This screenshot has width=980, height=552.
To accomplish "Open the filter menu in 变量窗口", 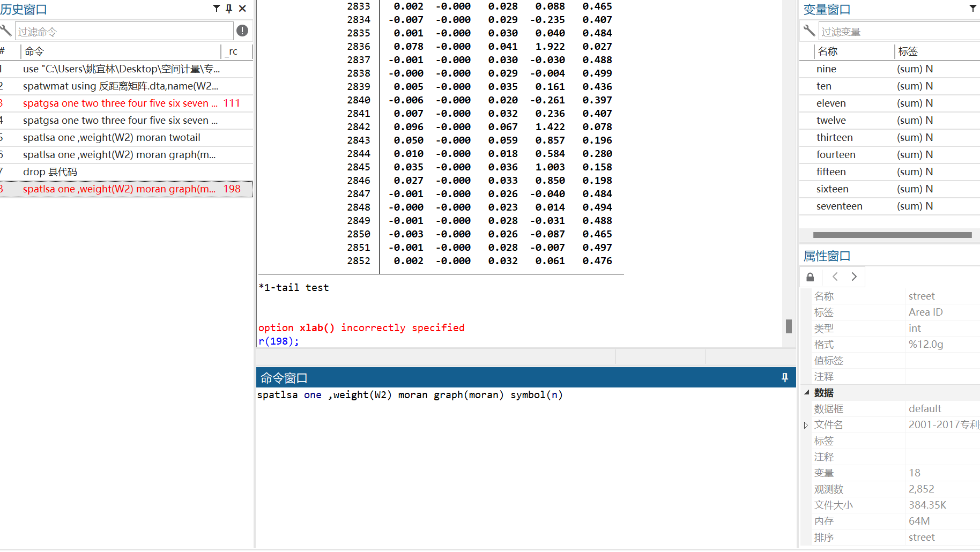I will click(x=973, y=8).
